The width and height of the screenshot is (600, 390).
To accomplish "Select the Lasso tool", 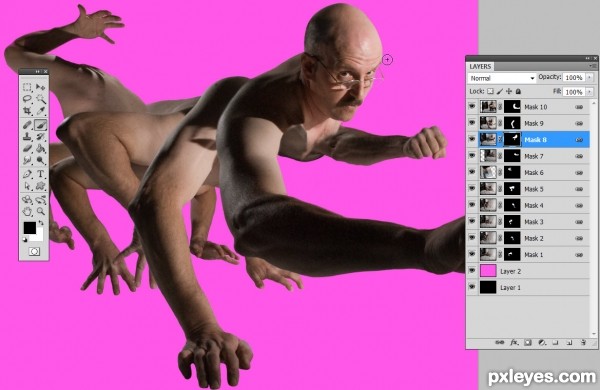I will click(27, 99).
